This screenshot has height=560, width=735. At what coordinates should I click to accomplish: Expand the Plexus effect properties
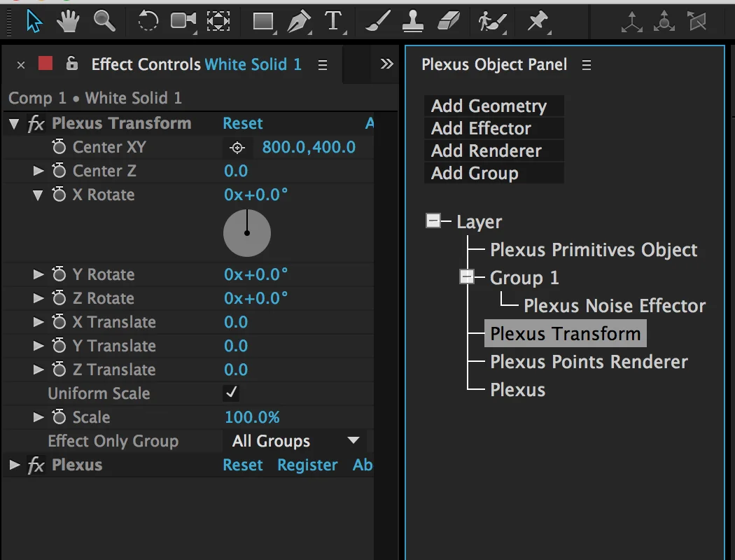pos(14,465)
